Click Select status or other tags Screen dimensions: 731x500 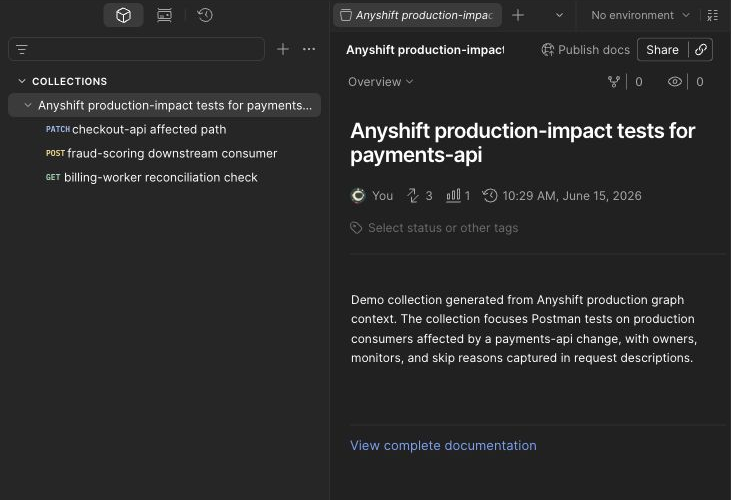pyautogui.click(x=443, y=228)
